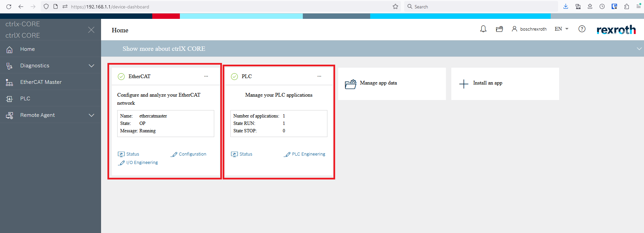The image size is (644, 233).
Task: Open the EN language dropdown
Action: (561, 29)
